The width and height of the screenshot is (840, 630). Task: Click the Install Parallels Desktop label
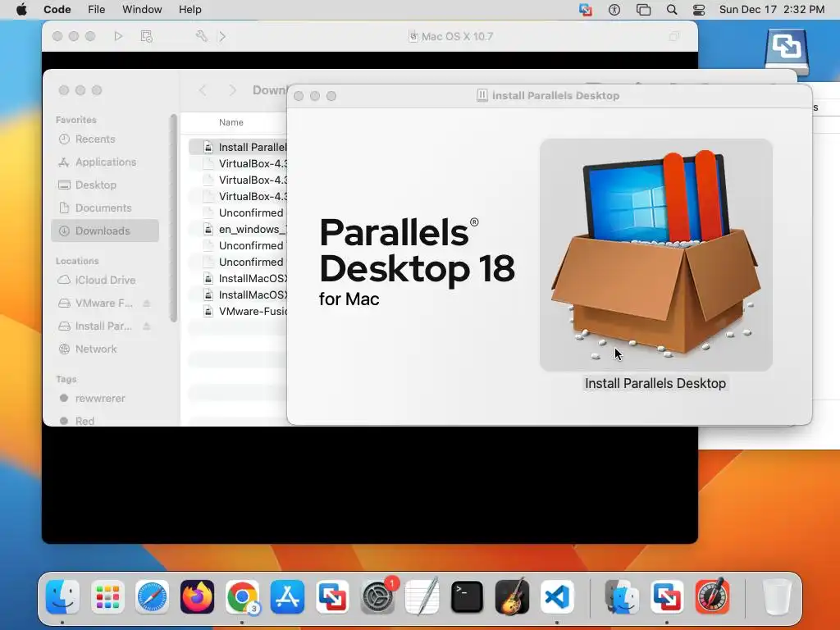point(655,384)
